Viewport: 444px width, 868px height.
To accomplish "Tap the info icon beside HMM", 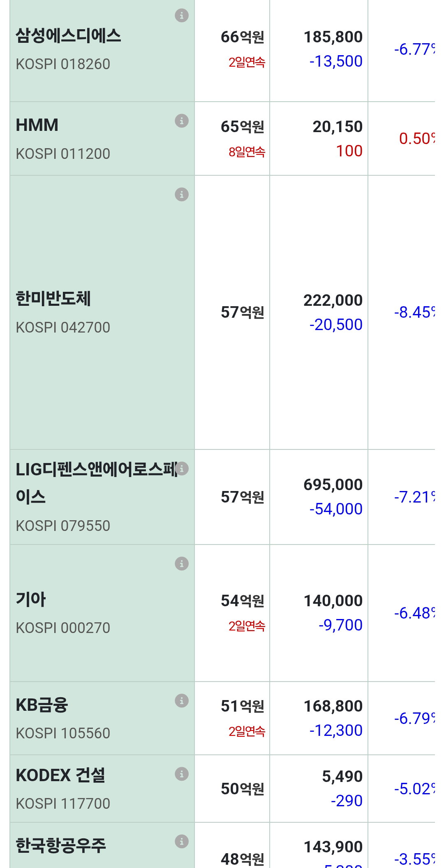I will pyautogui.click(x=182, y=121).
